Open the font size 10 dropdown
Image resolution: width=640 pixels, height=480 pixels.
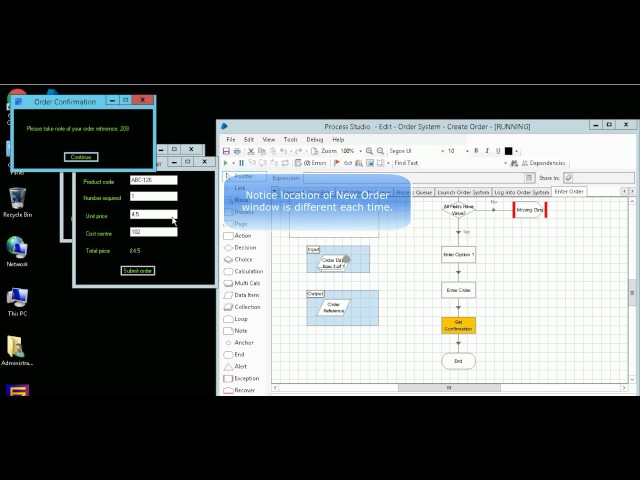(x=467, y=151)
